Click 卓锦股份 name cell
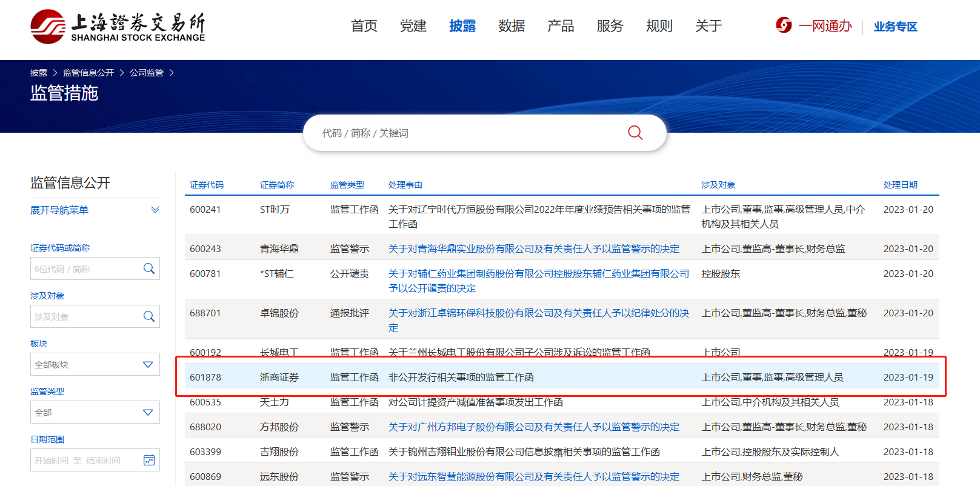The image size is (980, 486). (x=279, y=313)
